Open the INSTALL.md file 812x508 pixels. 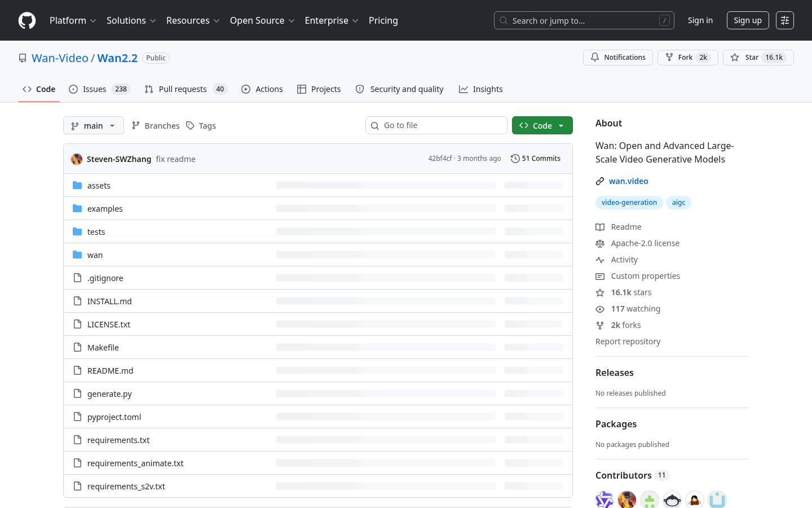(x=109, y=301)
